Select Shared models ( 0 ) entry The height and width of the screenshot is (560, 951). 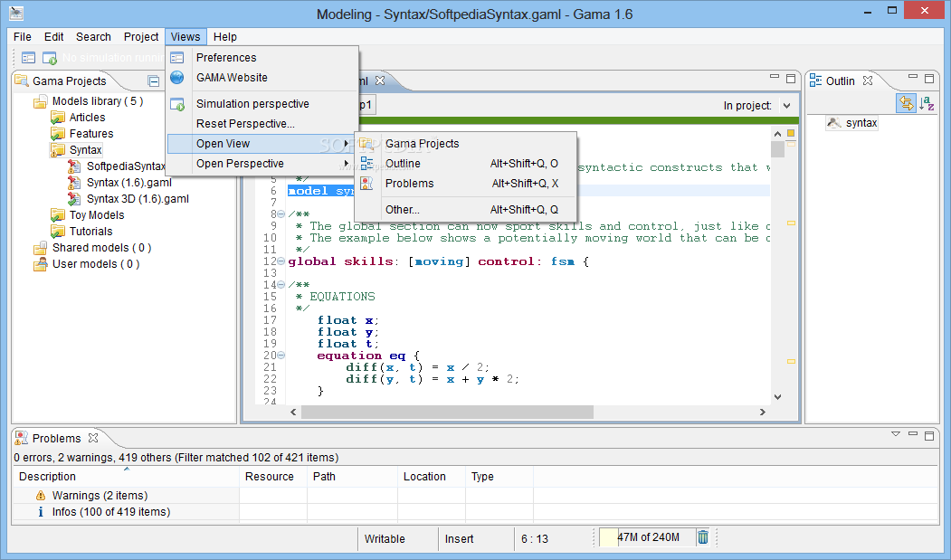pyautogui.click(x=102, y=248)
